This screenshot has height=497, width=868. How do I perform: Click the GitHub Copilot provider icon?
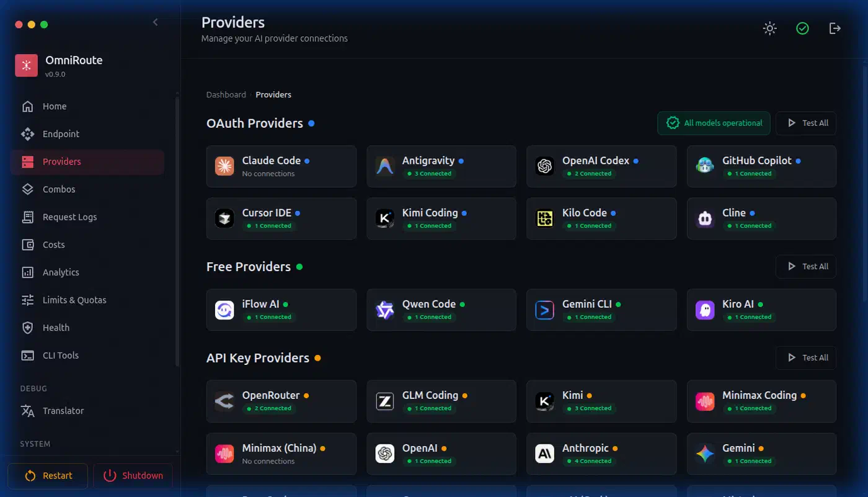pos(705,166)
